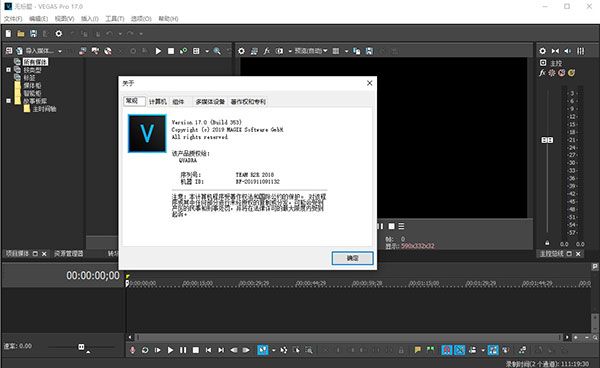
Task: Select the 常规 tab in the About dialog
Action: click(134, 101)
